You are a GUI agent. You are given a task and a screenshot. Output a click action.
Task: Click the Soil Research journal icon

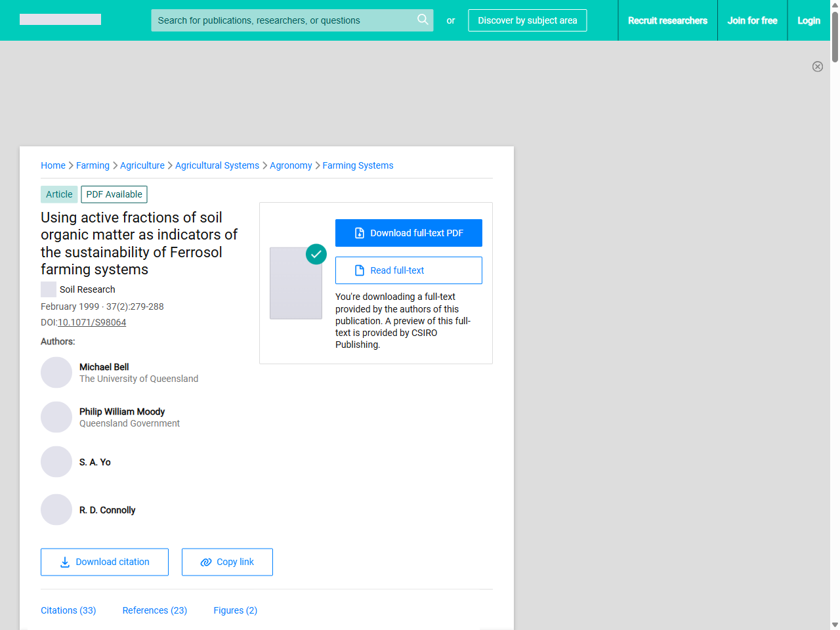pyautogui.click(x=49, y=289)
